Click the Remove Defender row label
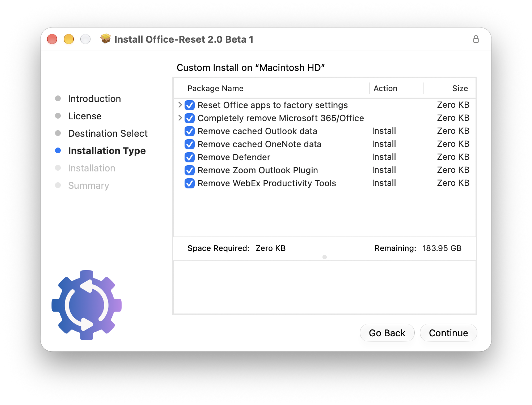 pos(234,157)
